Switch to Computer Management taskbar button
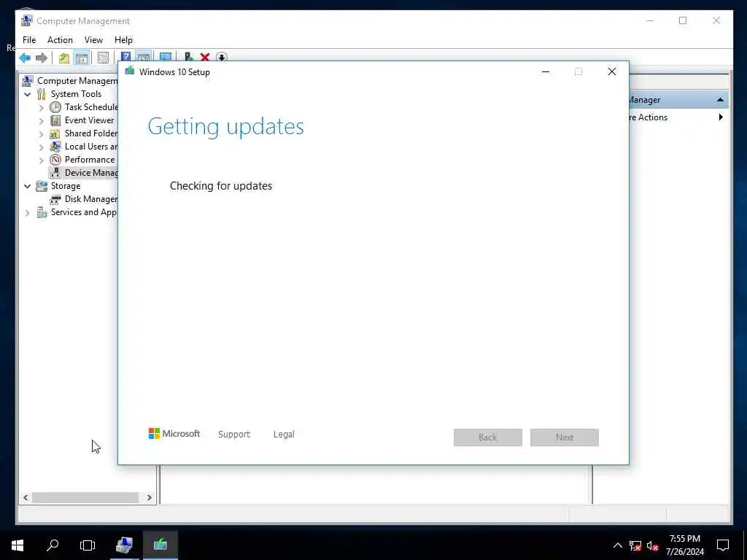The height and width of the screenshot is (560, 747). 124,545
